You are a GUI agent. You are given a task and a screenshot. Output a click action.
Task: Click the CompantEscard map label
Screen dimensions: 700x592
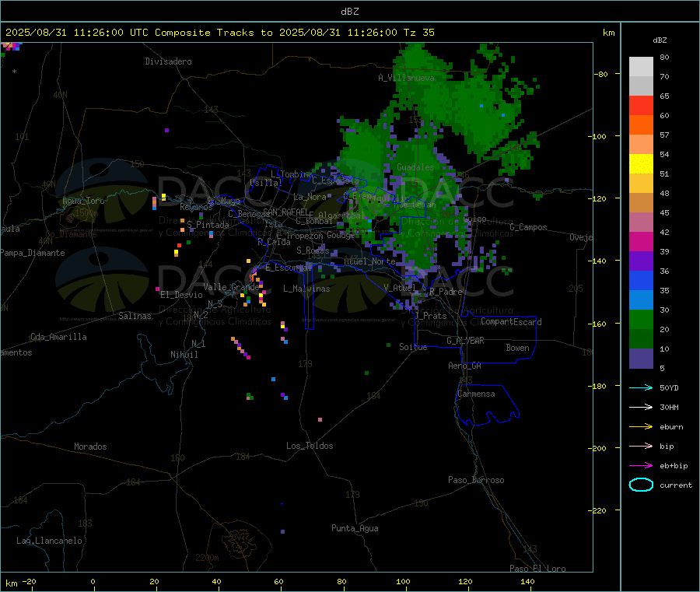click(x=511, y=321)
